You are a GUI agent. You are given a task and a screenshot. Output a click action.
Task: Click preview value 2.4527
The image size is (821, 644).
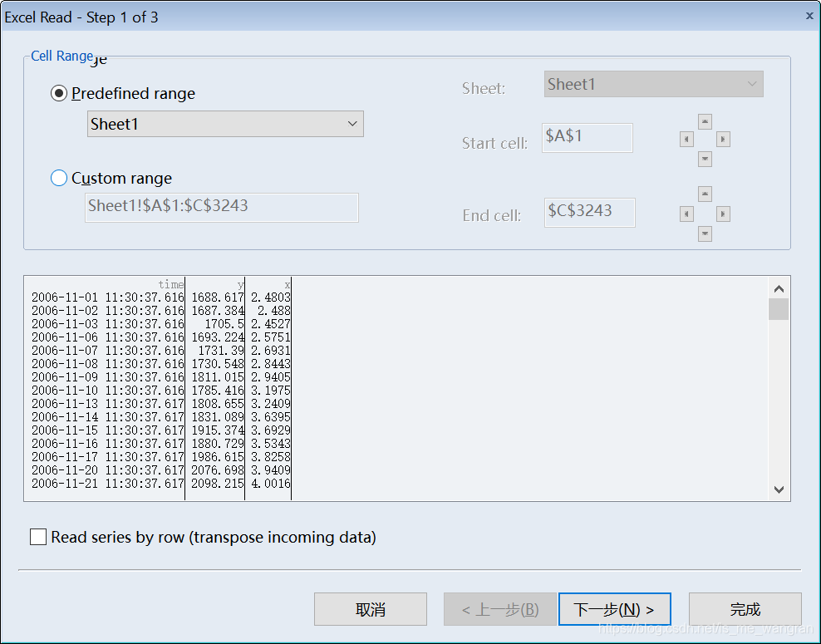coord(271,324)
